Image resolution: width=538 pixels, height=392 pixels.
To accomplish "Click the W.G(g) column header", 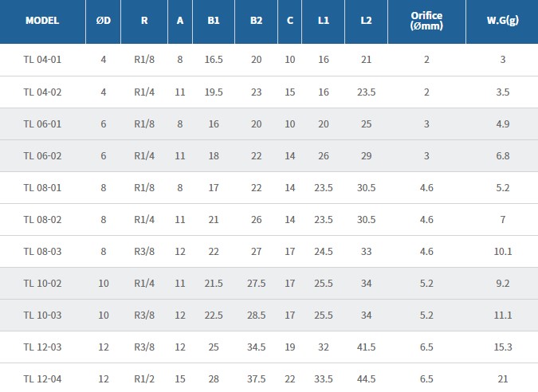I will [x=503, y=21].
